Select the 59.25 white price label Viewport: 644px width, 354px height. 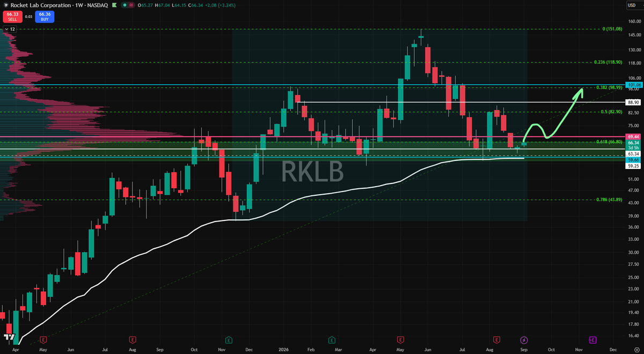point(633,166)
